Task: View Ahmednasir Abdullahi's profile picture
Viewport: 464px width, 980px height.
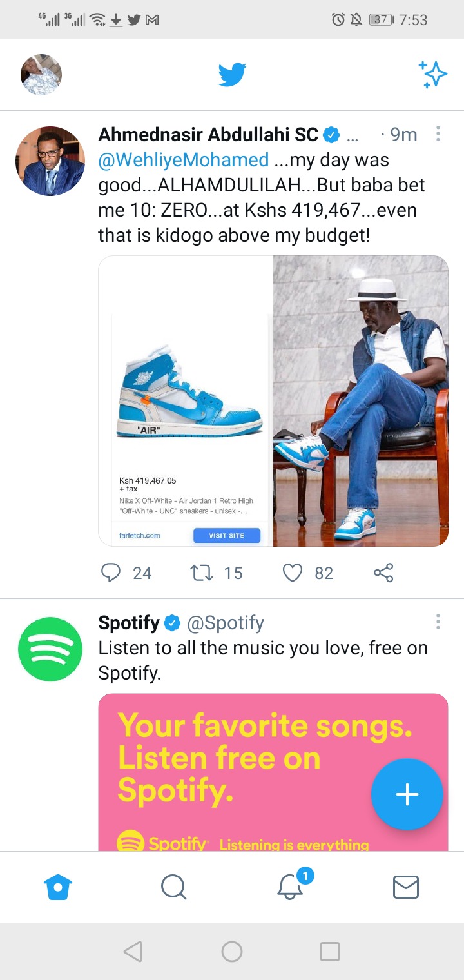Action: pyautogui.click(x=50, y=161)
